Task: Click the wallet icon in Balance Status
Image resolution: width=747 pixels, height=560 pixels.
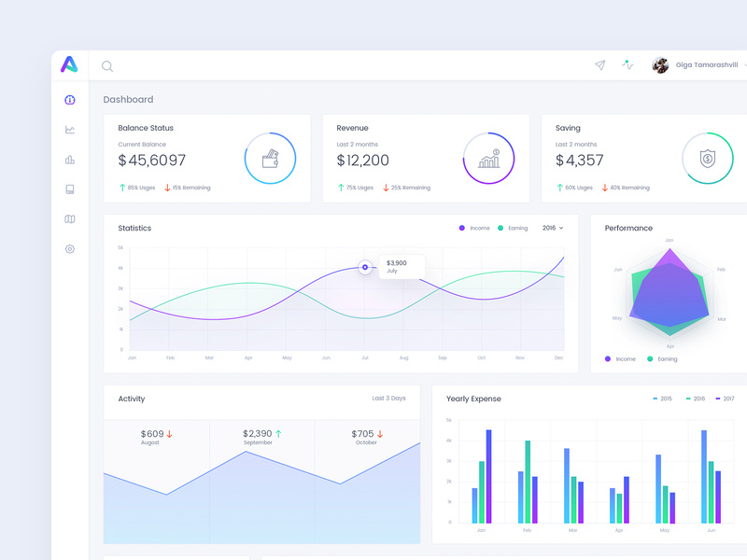Action: 270,159
